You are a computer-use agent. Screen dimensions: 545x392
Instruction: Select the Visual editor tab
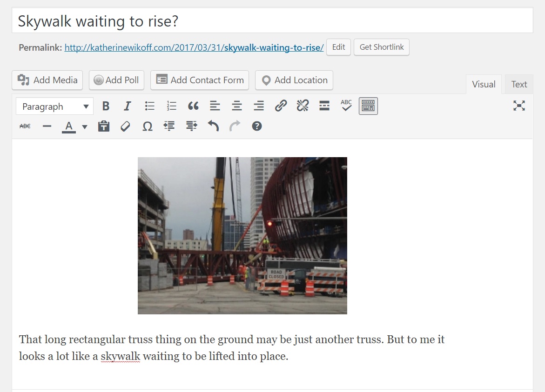tap(484, 84)
